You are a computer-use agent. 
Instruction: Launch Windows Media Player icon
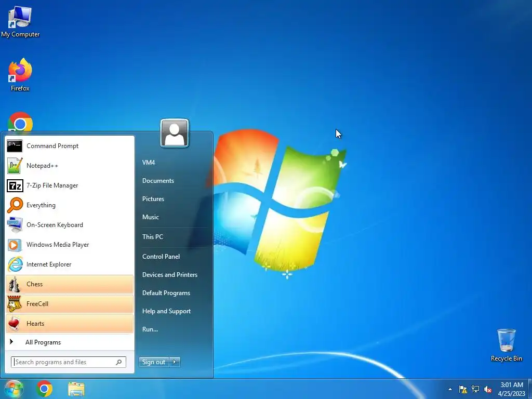point(15,245)
